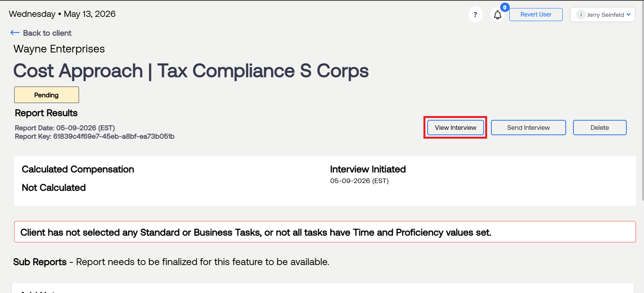Click the Revert User button
The height and width of the screenshot is (293, 644).
coord(536,15)
